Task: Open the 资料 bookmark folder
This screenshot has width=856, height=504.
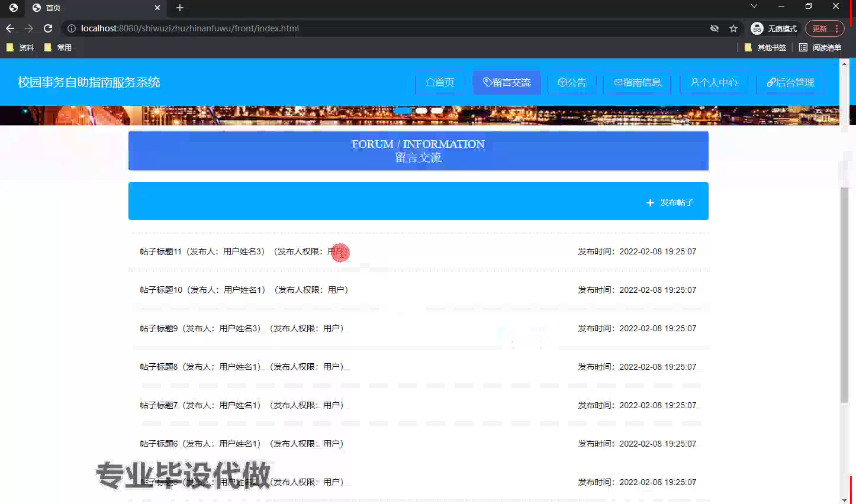Action: pos(20,47)
